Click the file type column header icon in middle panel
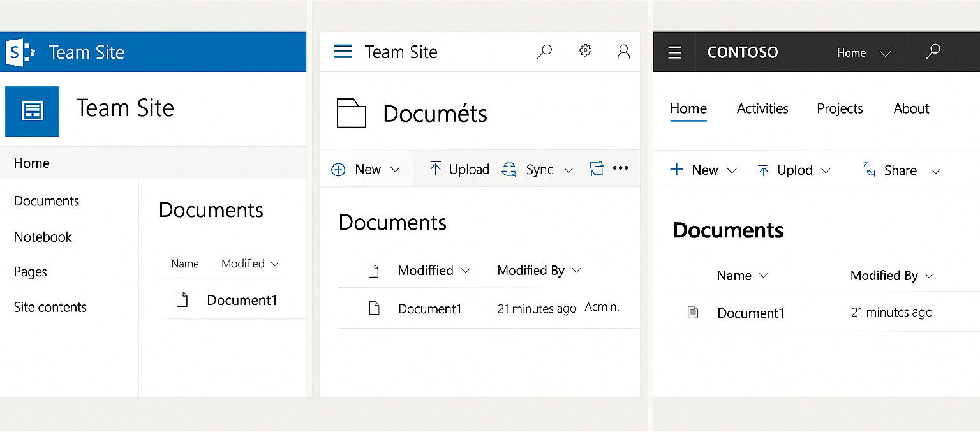This screenshot has width=980, height=432. point(373,271)
